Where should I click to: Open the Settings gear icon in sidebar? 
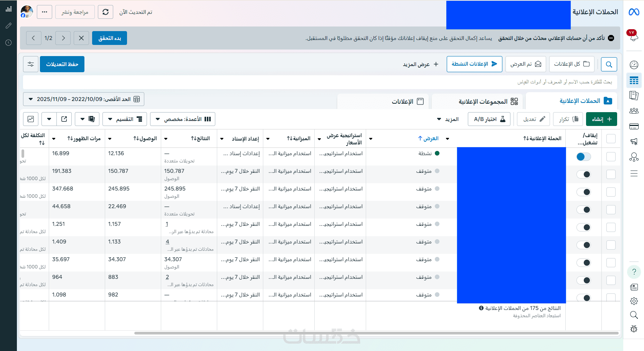tap(634, 301)
